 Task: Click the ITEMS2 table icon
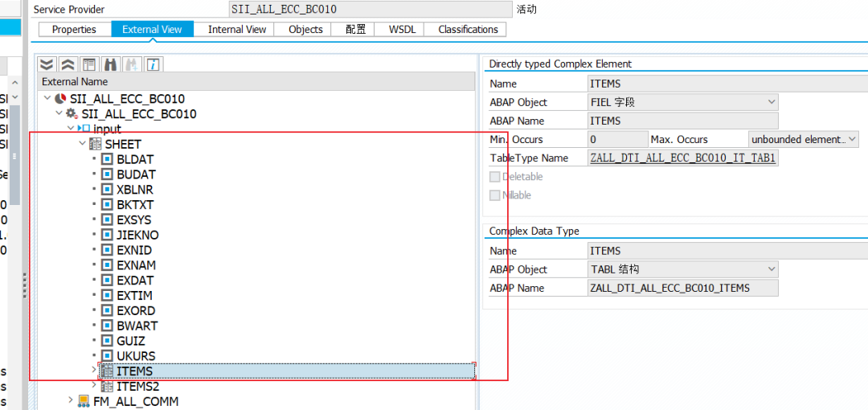click(107, 386)
